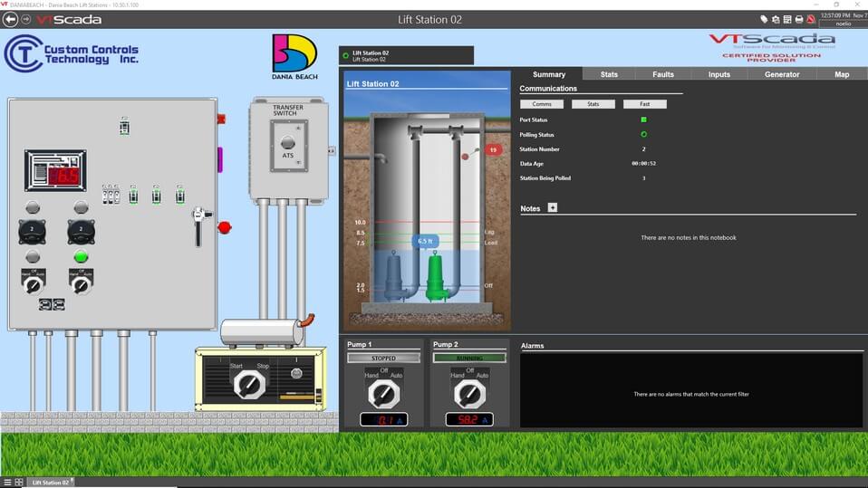Screen dimensions: 868x488
Task: Turn the generator Start/Stop selector knob
Action: (x=249, y=385)
